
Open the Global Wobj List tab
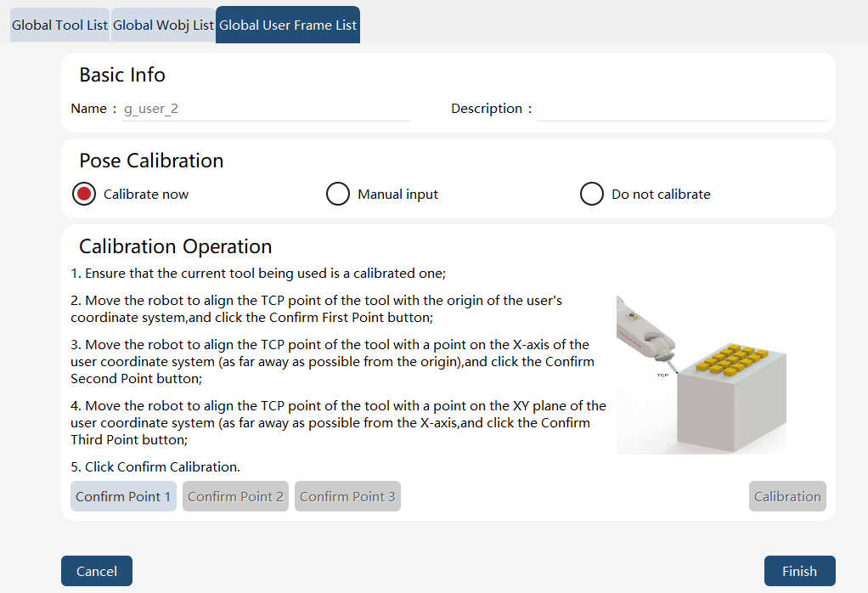163,25
